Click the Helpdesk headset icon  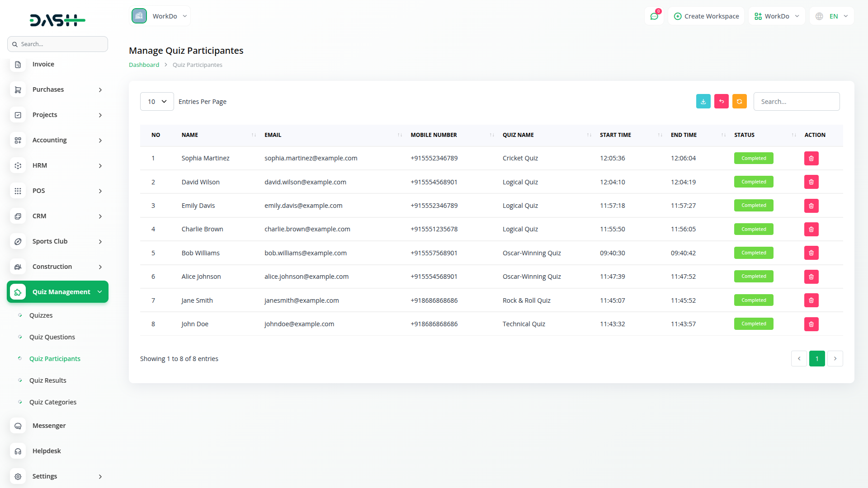pos(18,451)
